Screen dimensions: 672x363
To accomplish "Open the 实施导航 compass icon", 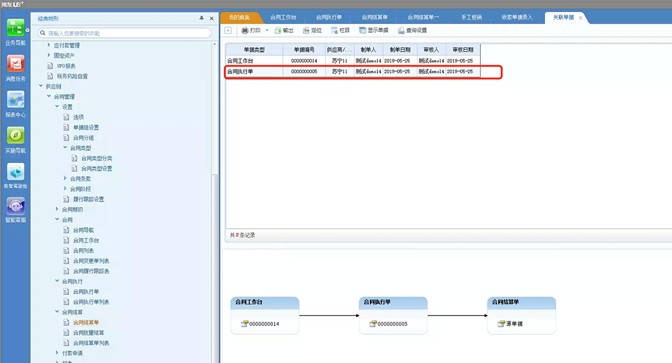I will point(15,136).
